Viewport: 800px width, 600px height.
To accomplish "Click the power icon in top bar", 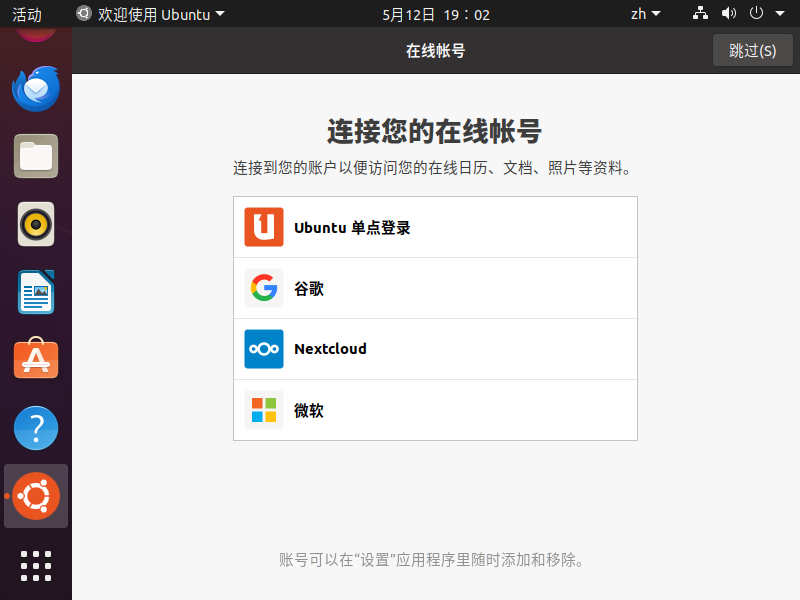I will point(756,13).
